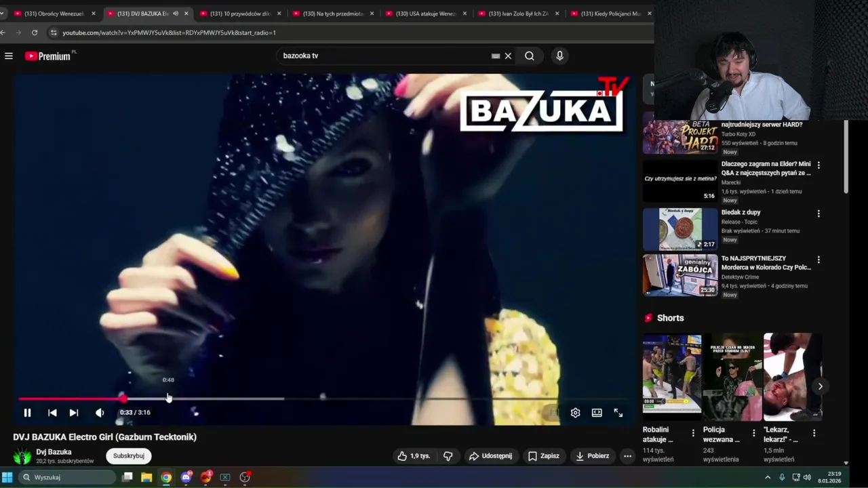868x488 pixels.
Task: Pause the video
Action: point(27,413)
